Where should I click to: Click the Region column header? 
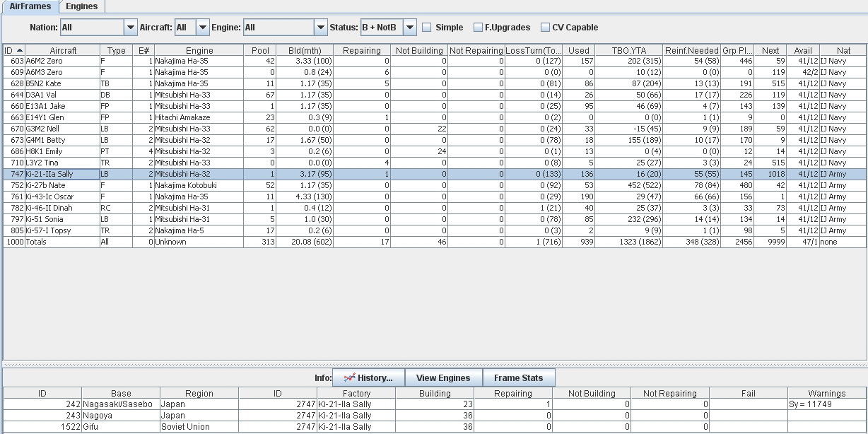pyautogui.click(x=199, y=394)
